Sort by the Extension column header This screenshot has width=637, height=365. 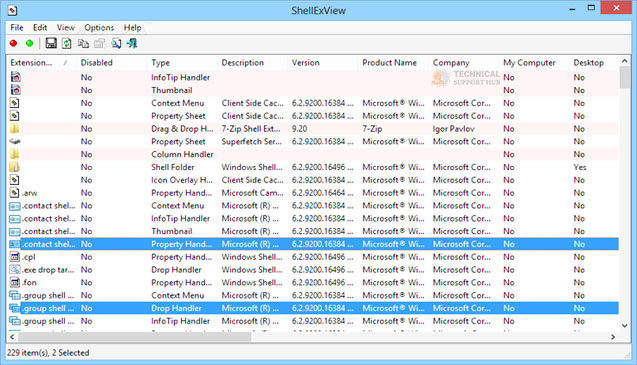click(42, 63)
